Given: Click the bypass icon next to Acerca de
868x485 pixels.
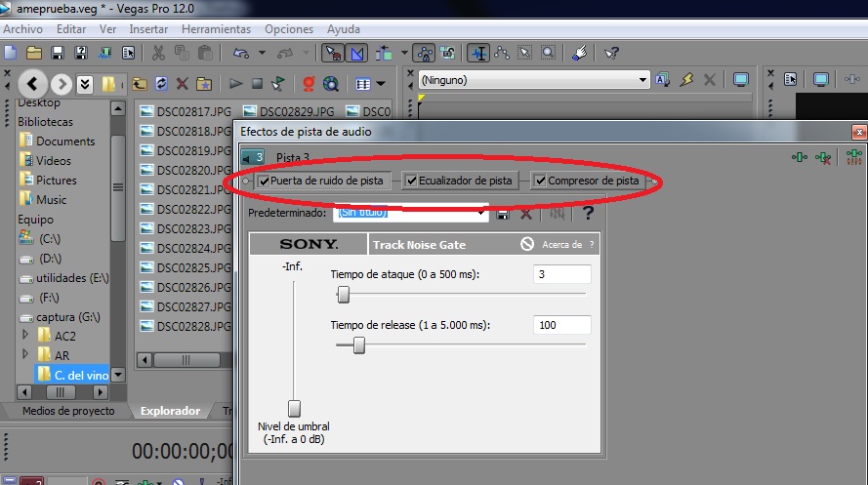Looking at the screenshot, I should (x=527, y=244).
